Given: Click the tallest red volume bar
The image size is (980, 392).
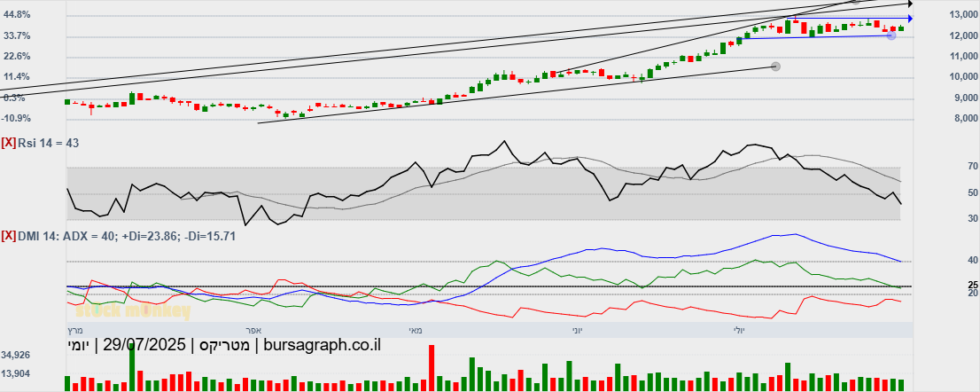Looking at the screenshot, I should point(432,368).
